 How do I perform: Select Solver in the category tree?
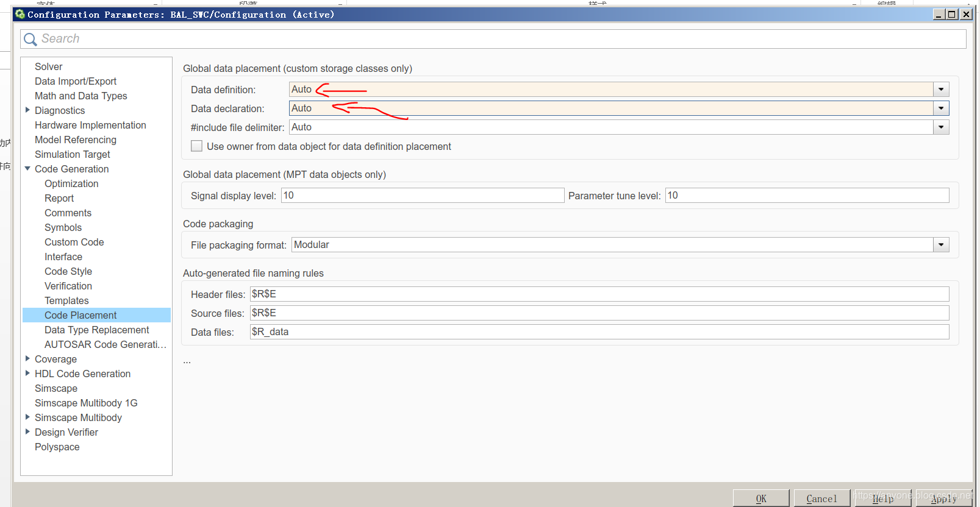(x=49, y=66)
